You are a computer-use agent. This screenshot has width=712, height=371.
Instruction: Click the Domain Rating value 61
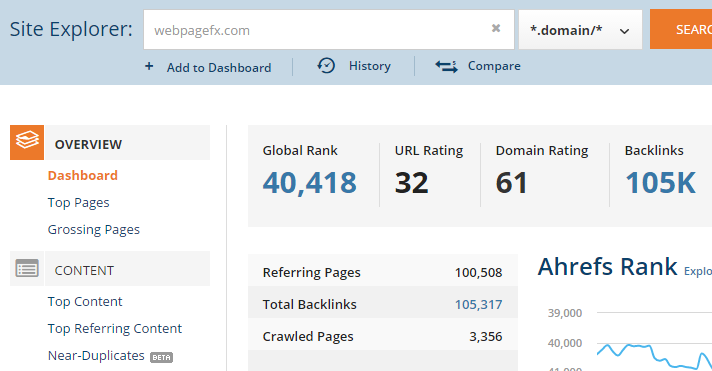tap(511, 183)
